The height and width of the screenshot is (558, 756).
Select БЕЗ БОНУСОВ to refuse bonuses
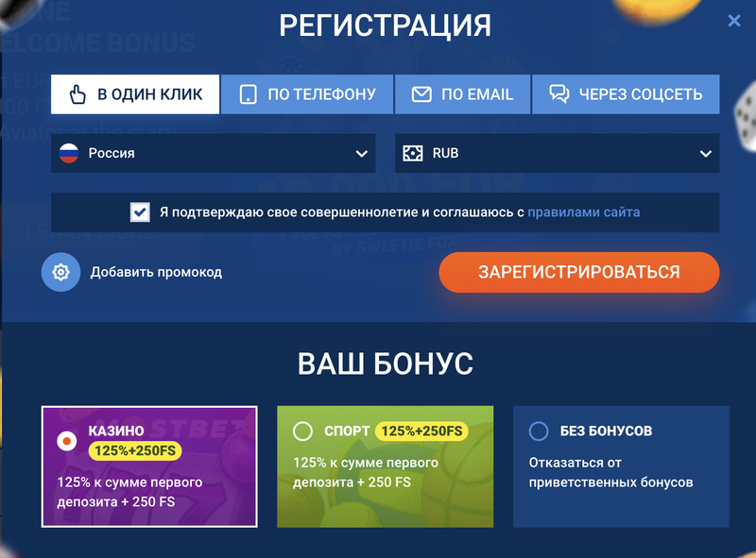click(x=539, y=431)
